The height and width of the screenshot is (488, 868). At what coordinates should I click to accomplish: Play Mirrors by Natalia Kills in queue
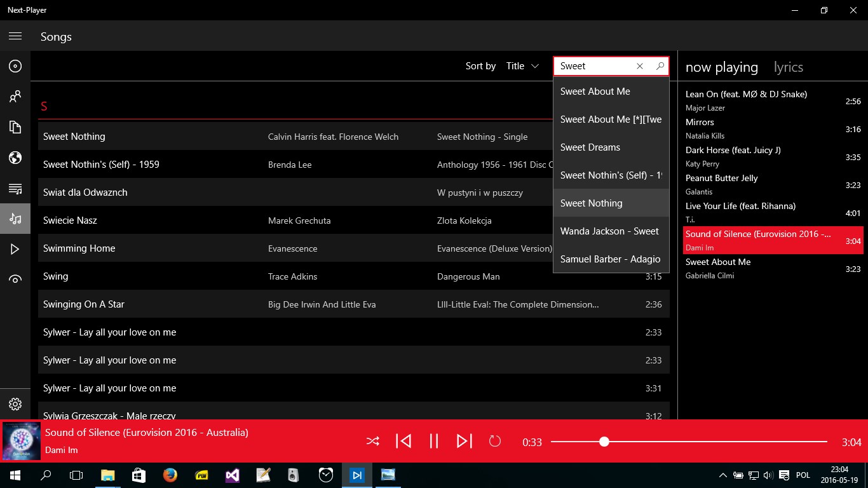773,128
